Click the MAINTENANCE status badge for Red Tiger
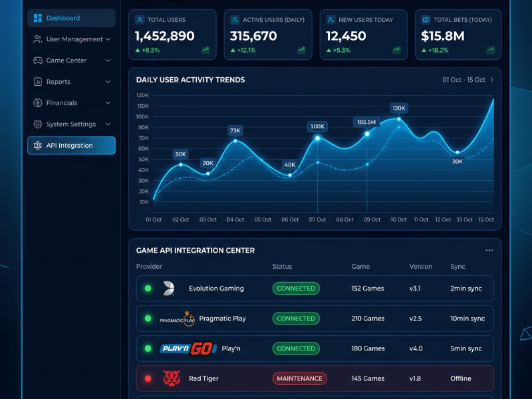This screenshot has height=399, width=532. coord(300,378)
